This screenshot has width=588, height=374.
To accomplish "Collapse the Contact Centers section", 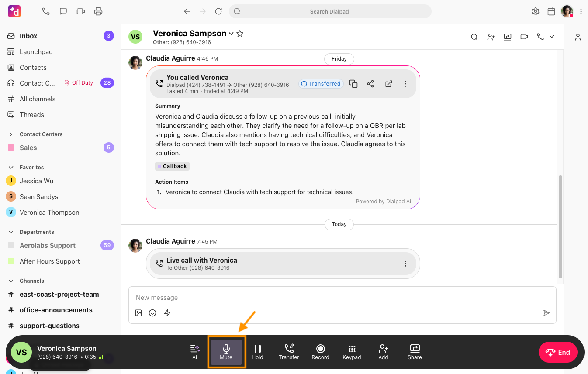I will coord(11,134).
